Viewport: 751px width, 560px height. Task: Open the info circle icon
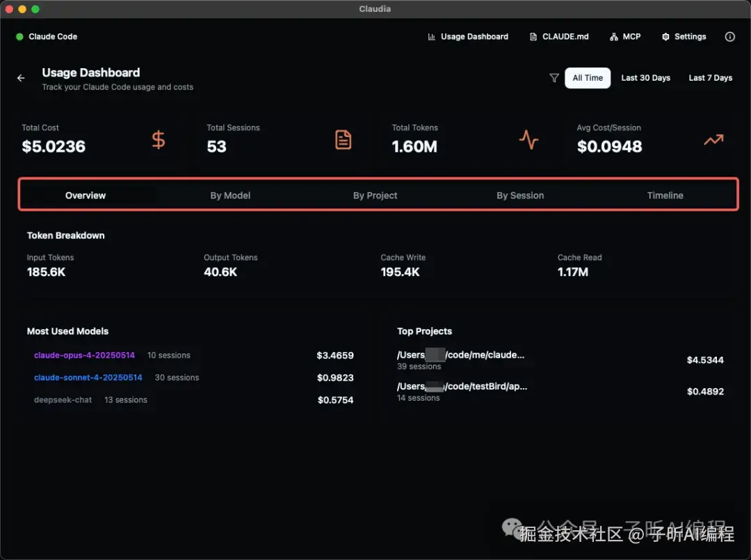(x=729, y=37)
